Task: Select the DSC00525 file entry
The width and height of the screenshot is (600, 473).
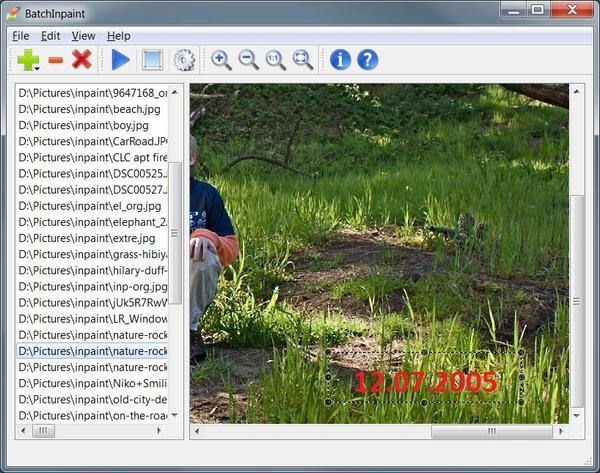Action: click(92, 174)
